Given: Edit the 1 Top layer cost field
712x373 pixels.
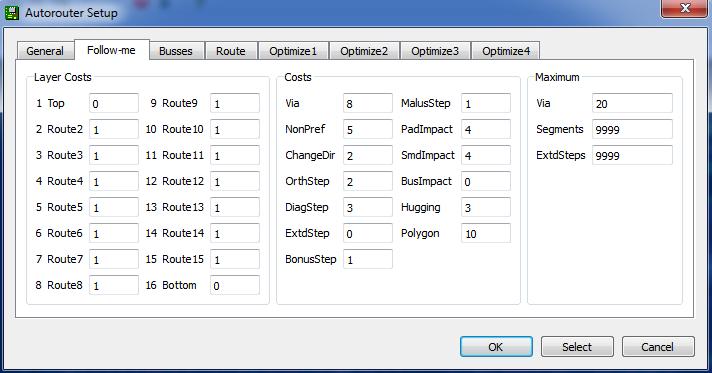Looking at the screenshot, I should 114,103.
